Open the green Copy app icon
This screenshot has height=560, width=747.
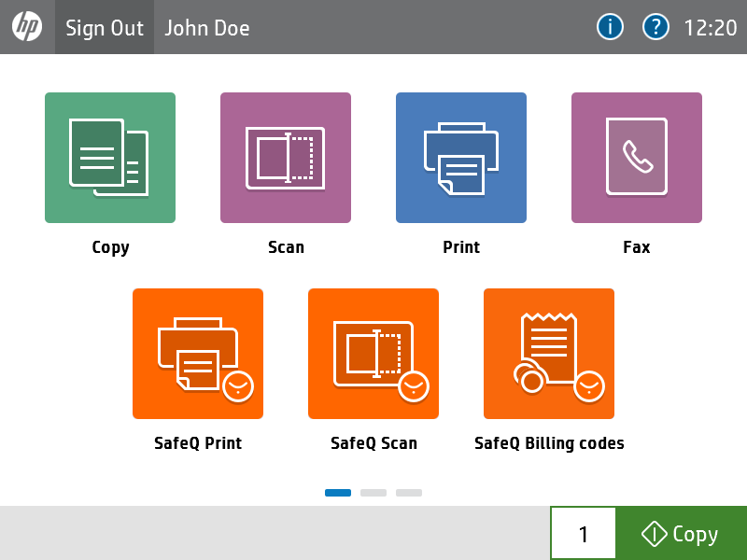[x=110, y=158]
